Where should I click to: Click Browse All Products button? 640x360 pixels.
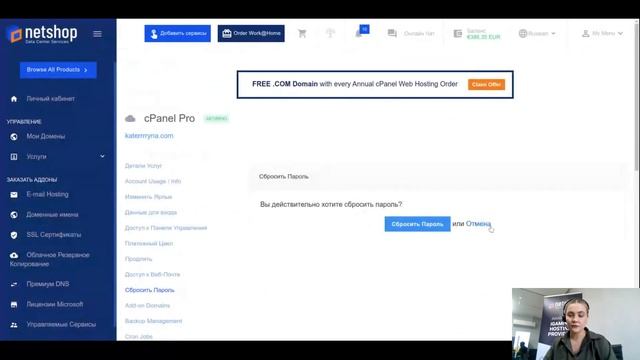coord(58,70)
